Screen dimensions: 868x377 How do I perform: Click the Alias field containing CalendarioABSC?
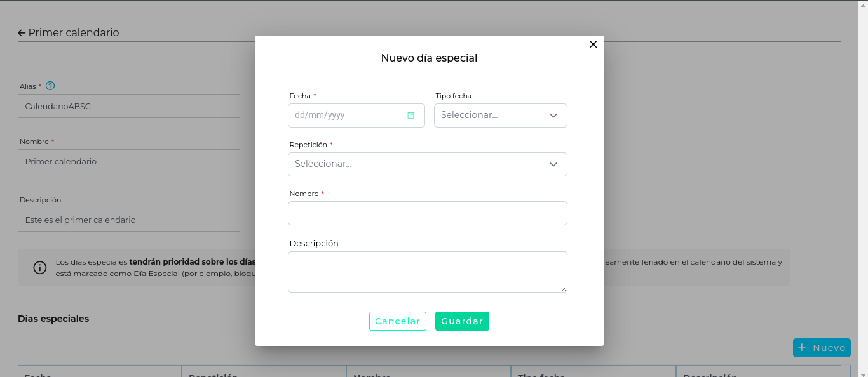129,106
